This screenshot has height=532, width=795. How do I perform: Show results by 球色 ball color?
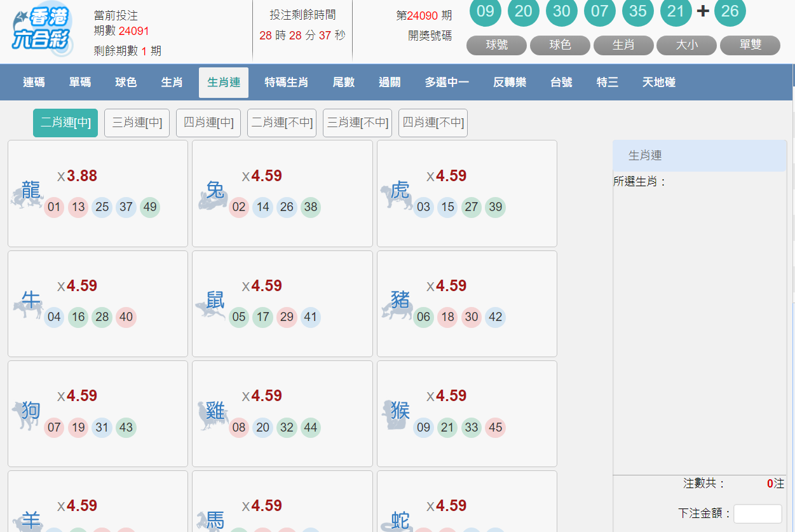[560, 45]
